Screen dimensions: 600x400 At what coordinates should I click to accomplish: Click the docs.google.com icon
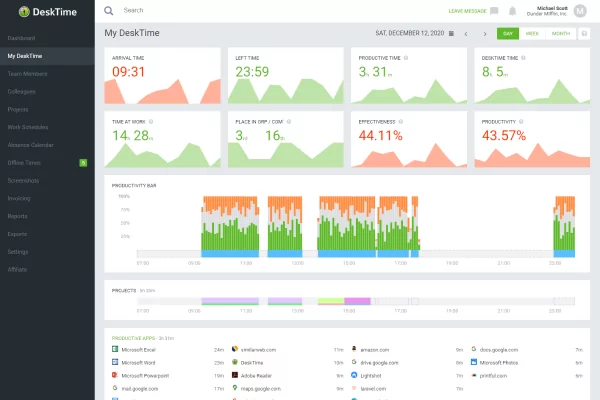click(474, 349)
